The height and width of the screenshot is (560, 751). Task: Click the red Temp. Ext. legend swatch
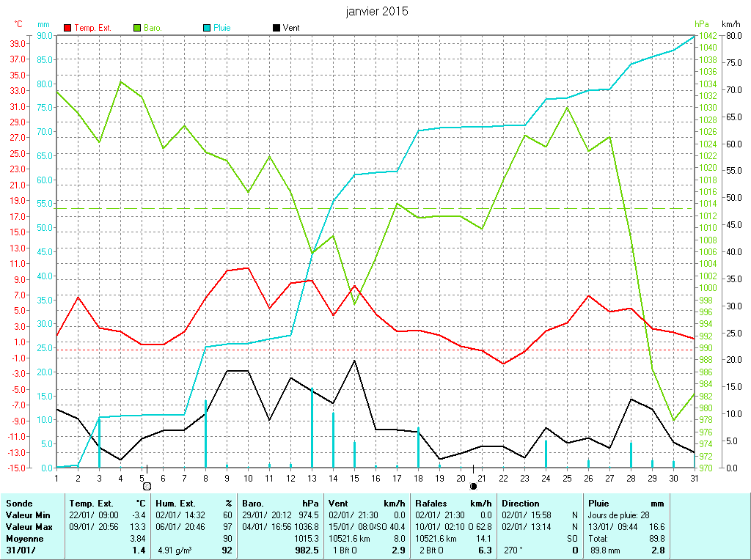point(68,28)
